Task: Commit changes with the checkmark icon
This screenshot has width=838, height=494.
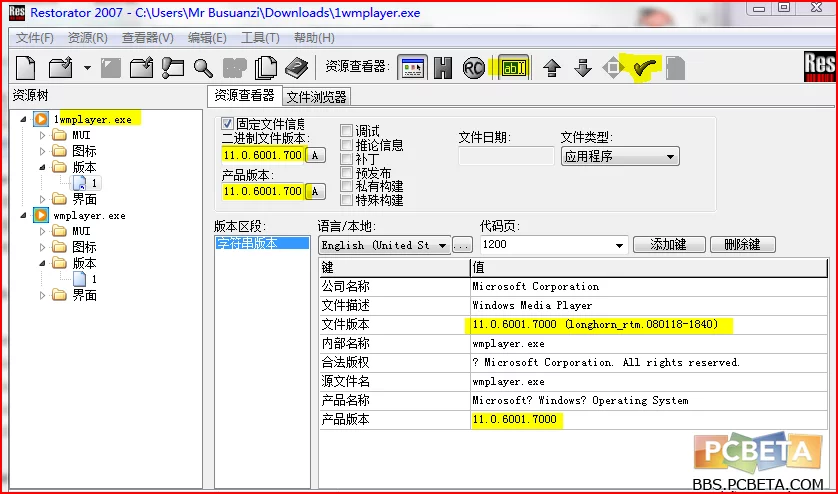Action: pyautogui.click(x=645, y=68)
